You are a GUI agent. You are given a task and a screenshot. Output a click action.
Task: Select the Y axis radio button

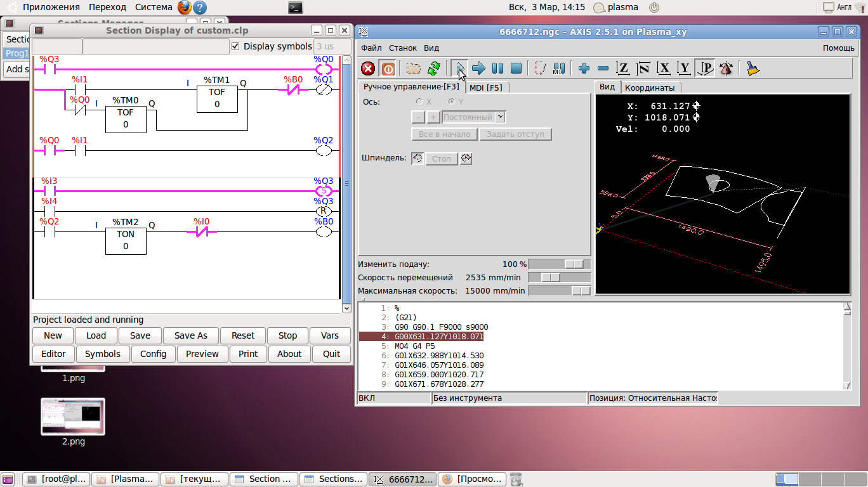(452, 101)
